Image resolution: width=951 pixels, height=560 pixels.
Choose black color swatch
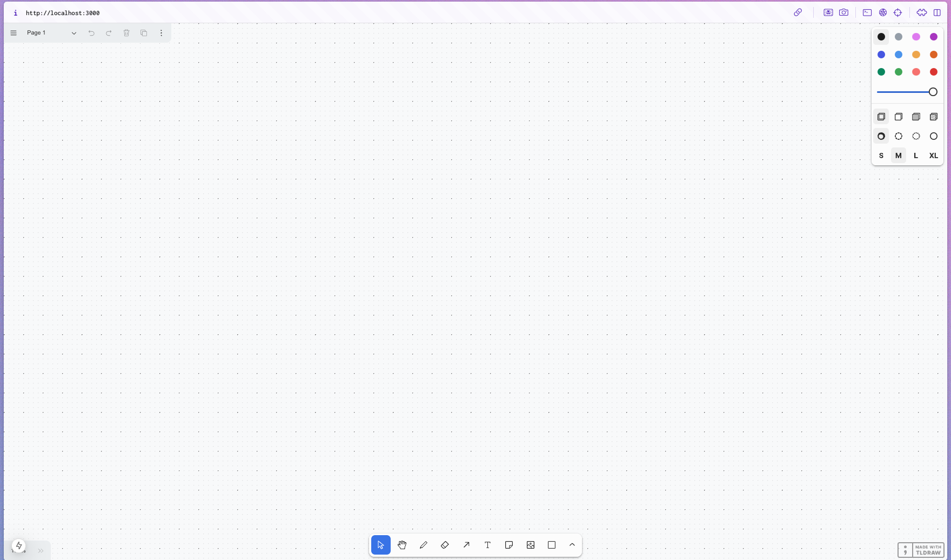tap(881, 37)
